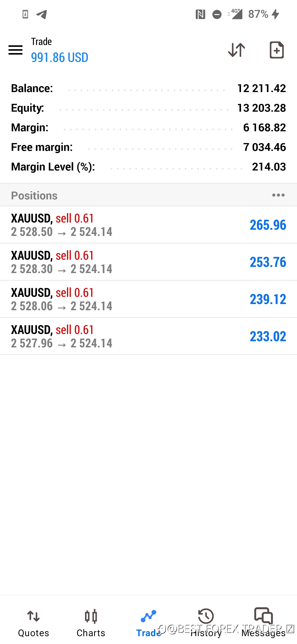
Task: Tap the 265.96 profit value
Action: 268,225
